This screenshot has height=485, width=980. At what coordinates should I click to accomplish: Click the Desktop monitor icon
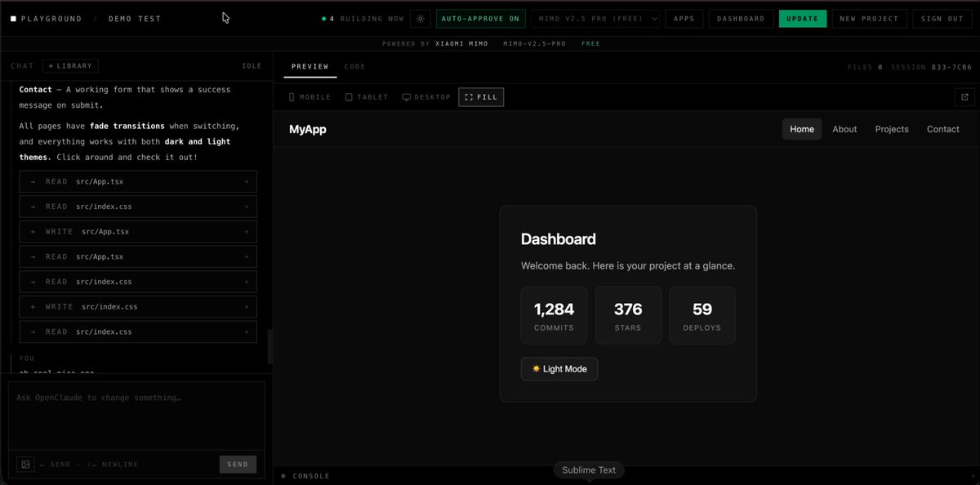pyautogui.click(x=406, y=97)
